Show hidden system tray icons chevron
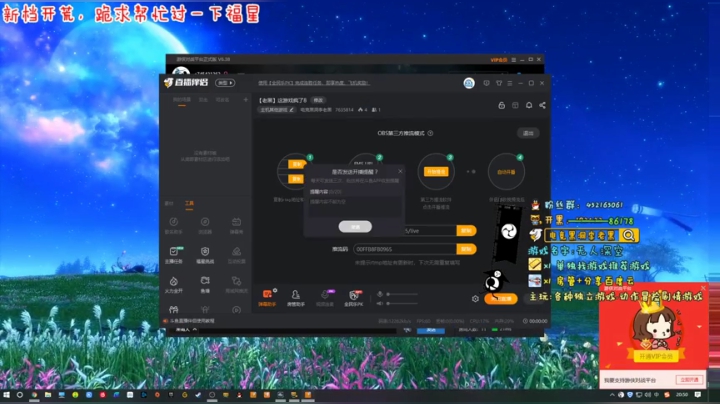 tap(612, 395)
